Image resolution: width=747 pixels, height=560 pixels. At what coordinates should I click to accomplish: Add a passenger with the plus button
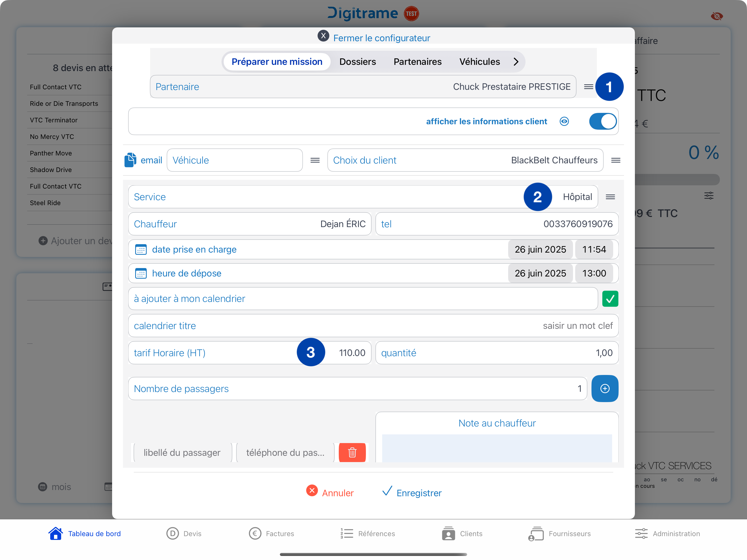point(605,389)
